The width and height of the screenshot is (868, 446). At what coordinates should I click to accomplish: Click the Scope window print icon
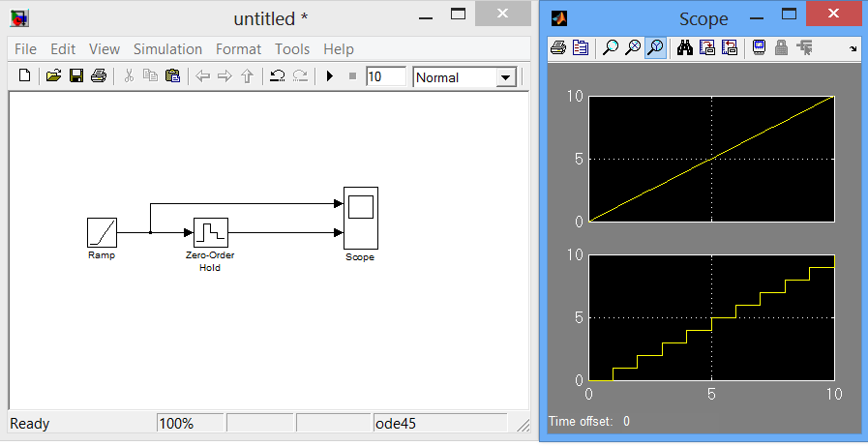558,48
